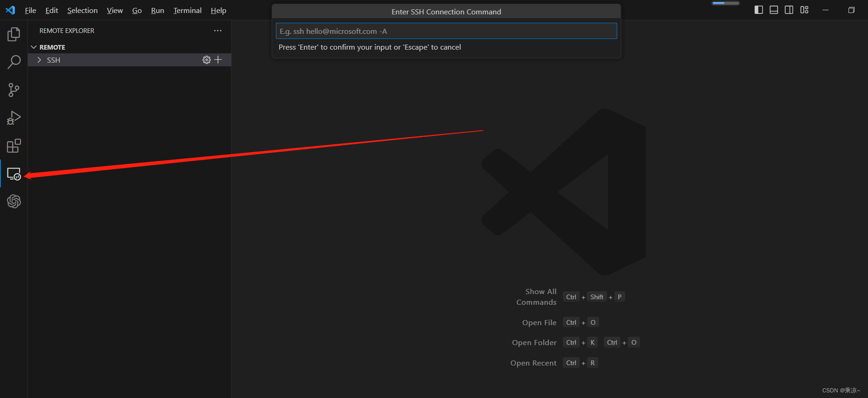Open the Source Control view
Image resolution: width=868 pixels, height=398 pixels.
tap(14, 90)
